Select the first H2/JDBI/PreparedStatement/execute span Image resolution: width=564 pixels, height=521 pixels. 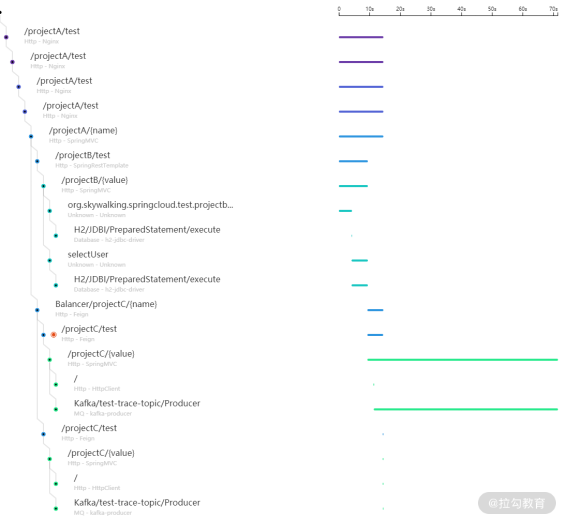coord(147,230)
